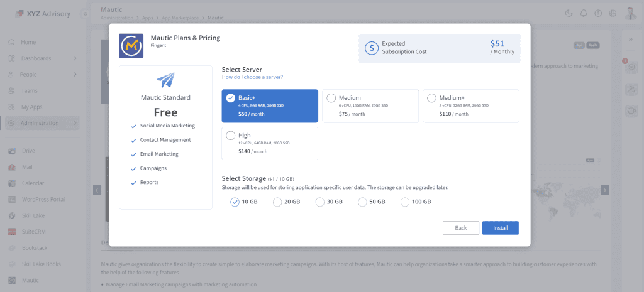Click the $51 expected cost text

pos(497,43)
